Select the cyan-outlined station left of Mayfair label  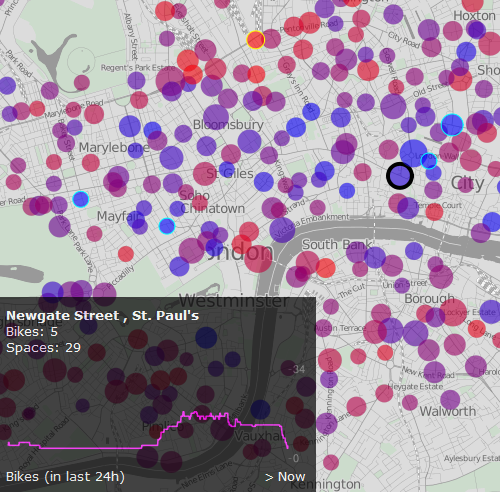81,199
